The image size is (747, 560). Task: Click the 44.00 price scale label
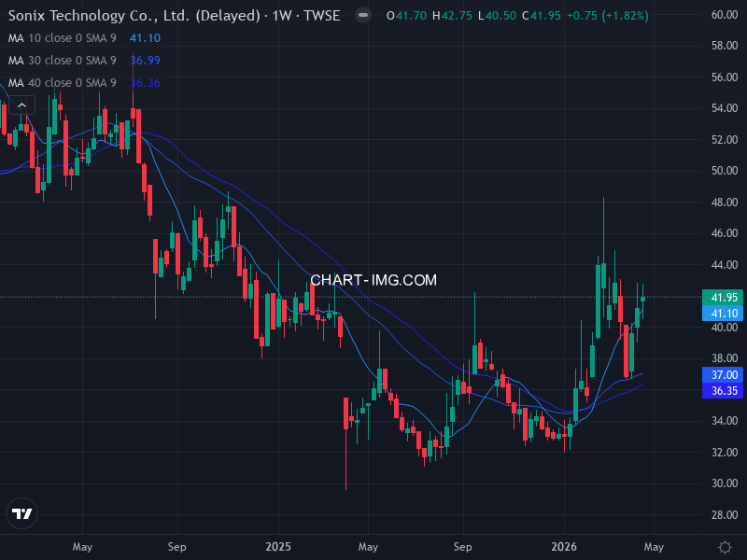(x=725, y=265)
